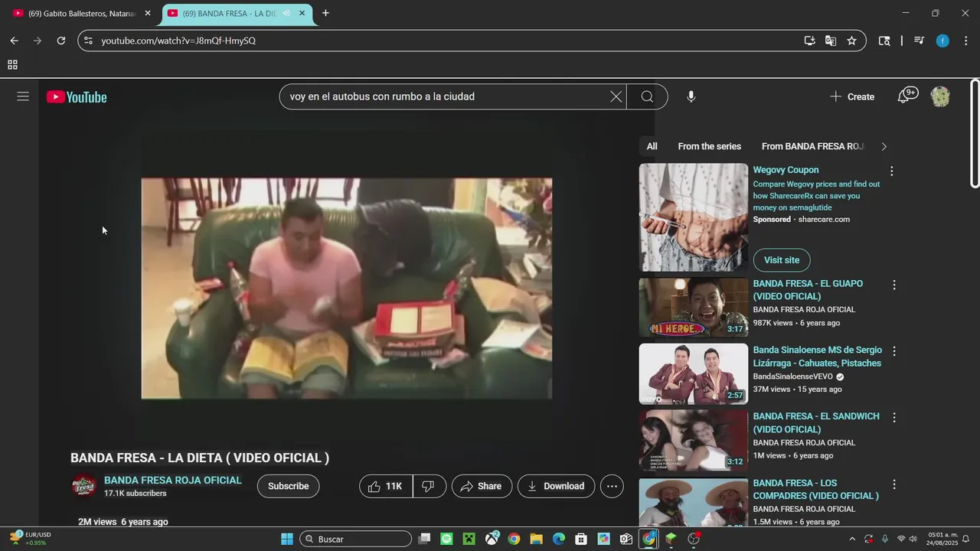
Task: Open Chrome media controls icon
Action: (x=919, y=41)
